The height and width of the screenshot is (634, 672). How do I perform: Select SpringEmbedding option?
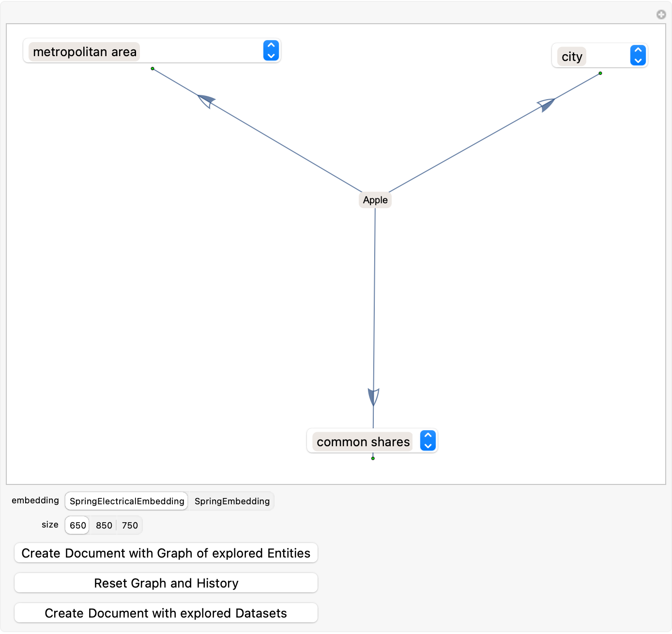pos(232,501)
